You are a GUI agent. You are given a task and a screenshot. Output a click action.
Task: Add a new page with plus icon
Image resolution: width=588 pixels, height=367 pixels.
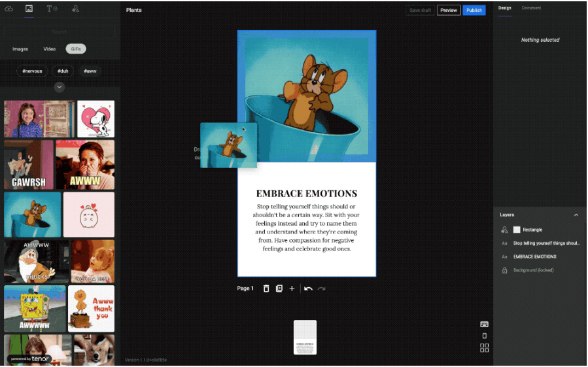[x=292, y=288]
